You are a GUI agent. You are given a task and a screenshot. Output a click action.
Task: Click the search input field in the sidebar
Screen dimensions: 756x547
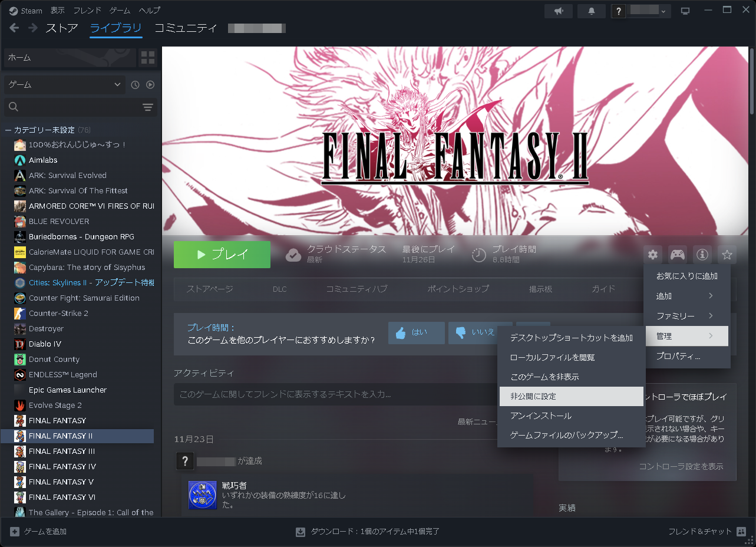(x=71, y=107)
